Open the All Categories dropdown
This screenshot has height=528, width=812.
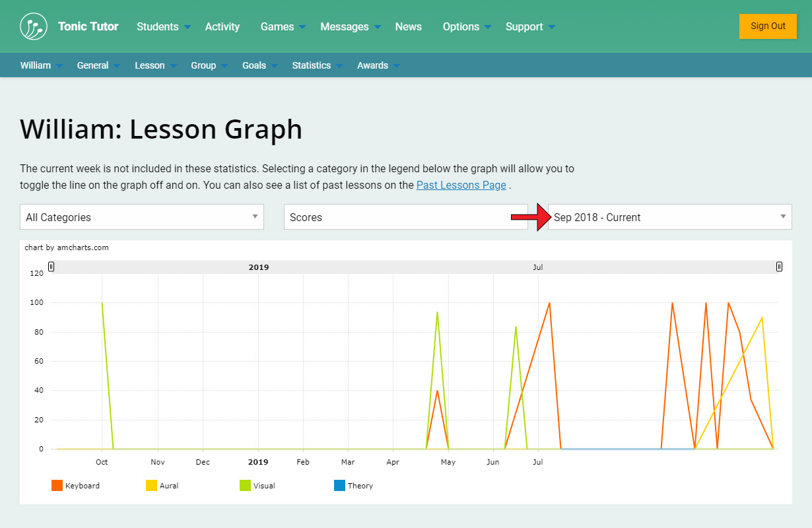click(x=142, y=217)
